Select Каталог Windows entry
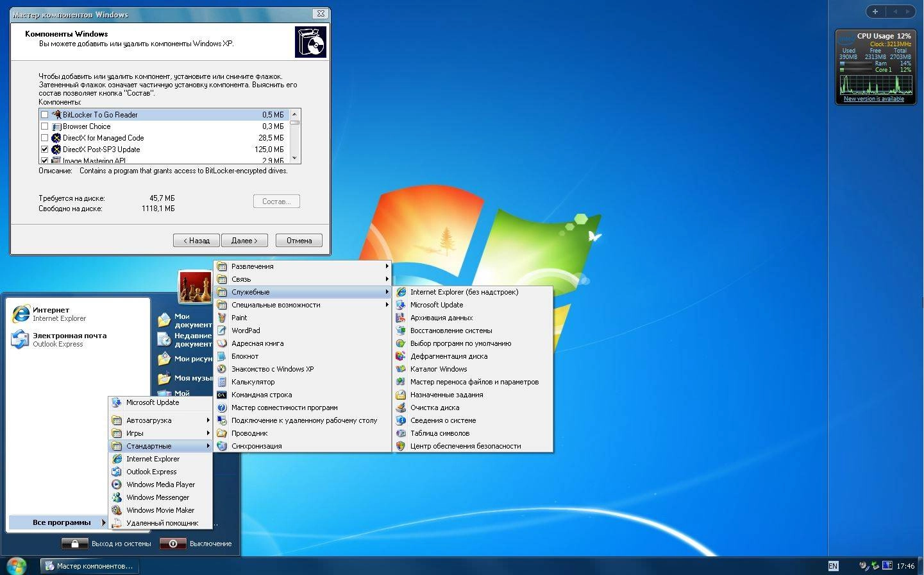 click(473, 369)
